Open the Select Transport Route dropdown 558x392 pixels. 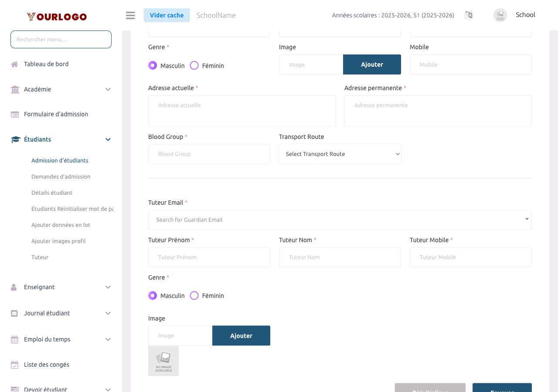340,154
